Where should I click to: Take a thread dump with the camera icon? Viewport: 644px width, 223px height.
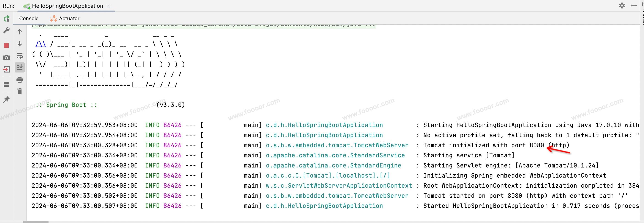(6, 58)
